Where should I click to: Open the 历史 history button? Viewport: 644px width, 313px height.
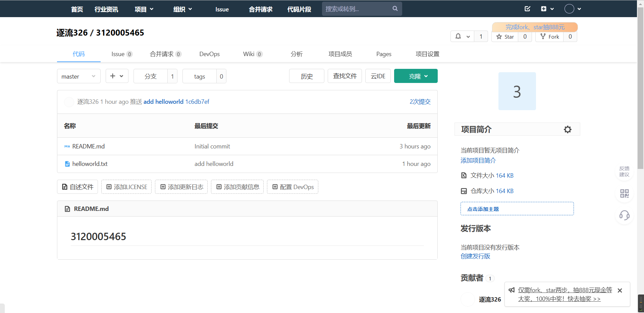pyautogui.click(x=307, y=76)
